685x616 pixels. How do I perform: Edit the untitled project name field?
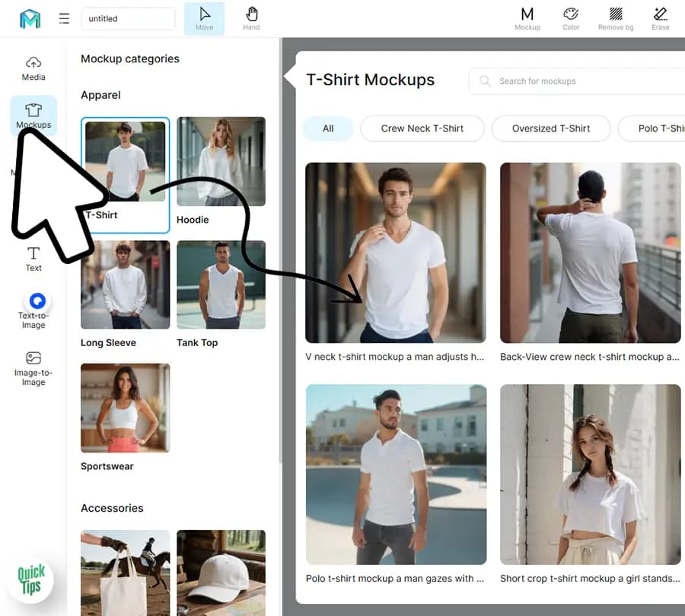(128, 19)
